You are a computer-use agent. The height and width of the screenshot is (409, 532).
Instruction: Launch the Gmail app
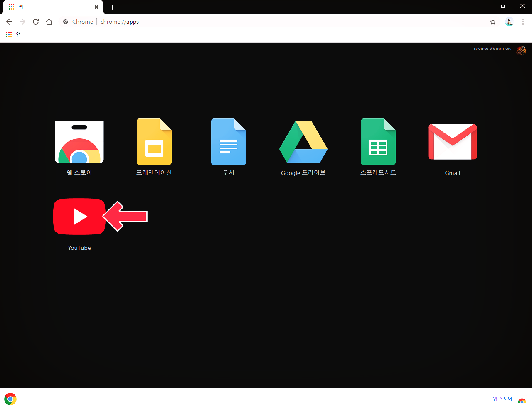(453, 142)
